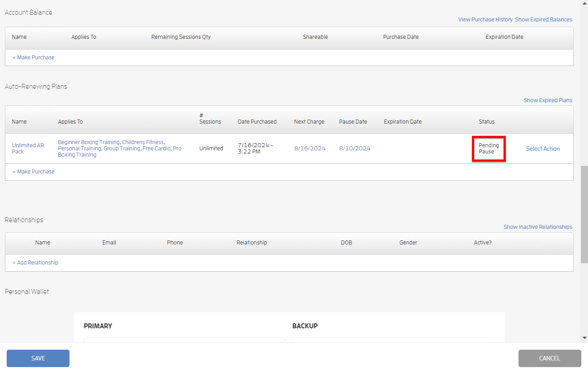Click Expiration Date header in Account Balance
Image resolution: width=588 pixels, height=372 pixels.
click(504, 37)
